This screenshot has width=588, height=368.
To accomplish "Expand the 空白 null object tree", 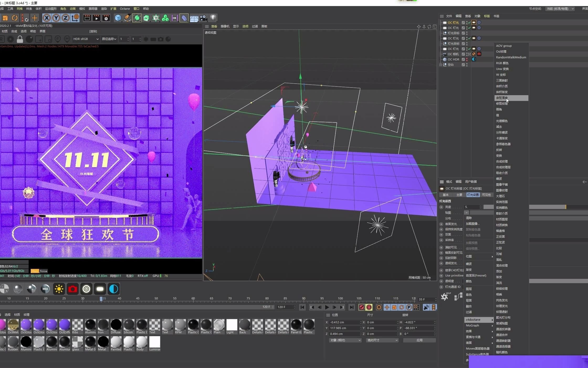I will tap(441, 65).
